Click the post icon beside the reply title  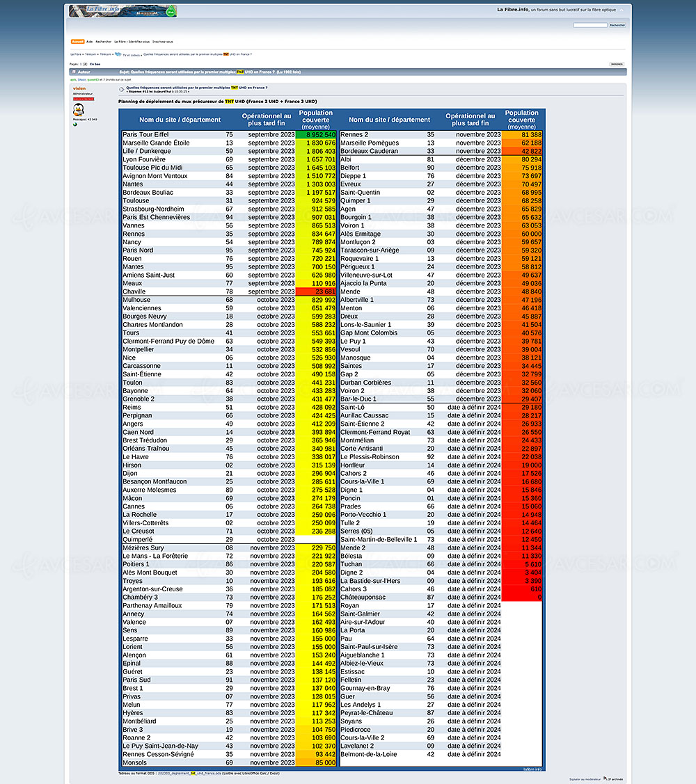tap(121, 90)
